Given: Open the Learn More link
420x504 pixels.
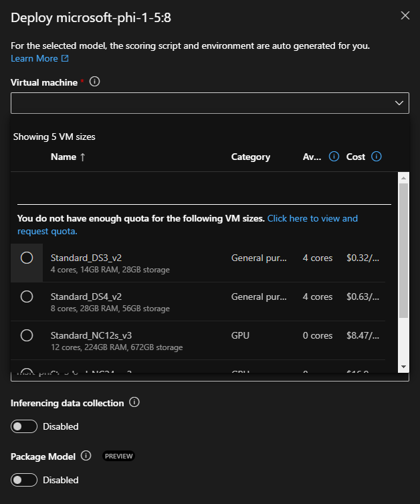Looking at the screenshot, I should click(x=39, y=58).
